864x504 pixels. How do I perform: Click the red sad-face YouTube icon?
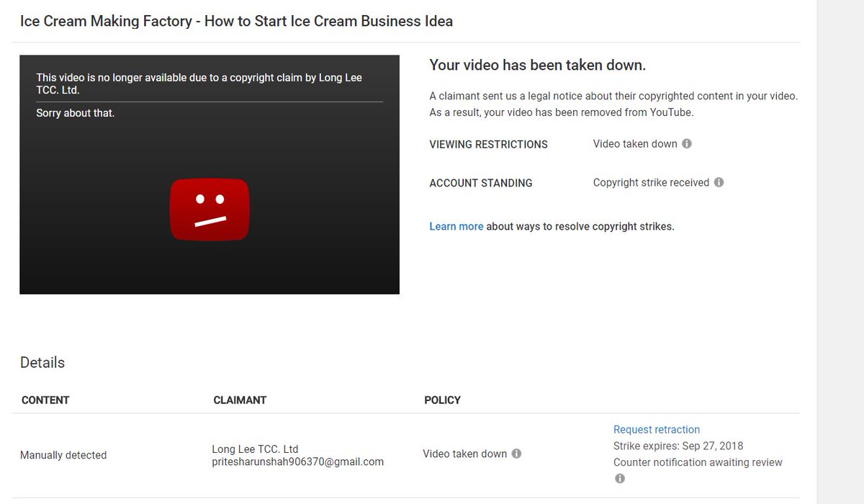point(210,210)
